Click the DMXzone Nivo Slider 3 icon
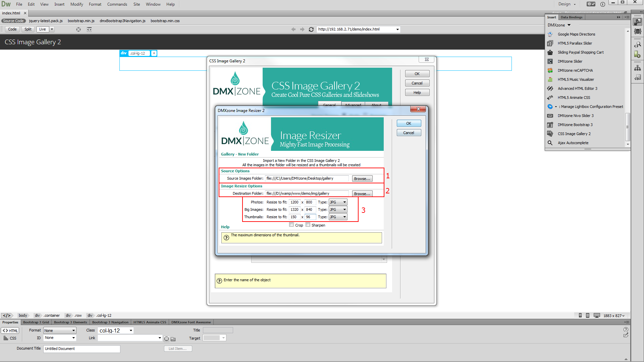 [x=550, y=116]
